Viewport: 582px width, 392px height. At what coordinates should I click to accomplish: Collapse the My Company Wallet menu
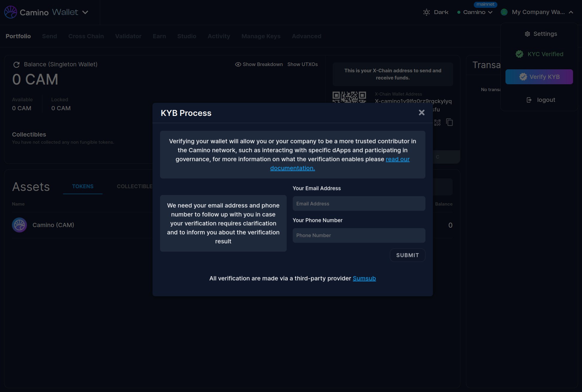[571, 12]
